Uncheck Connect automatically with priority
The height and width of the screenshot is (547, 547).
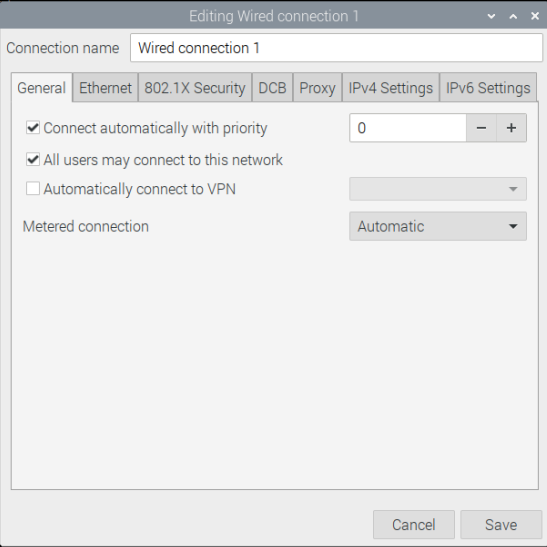pos(33,128)
